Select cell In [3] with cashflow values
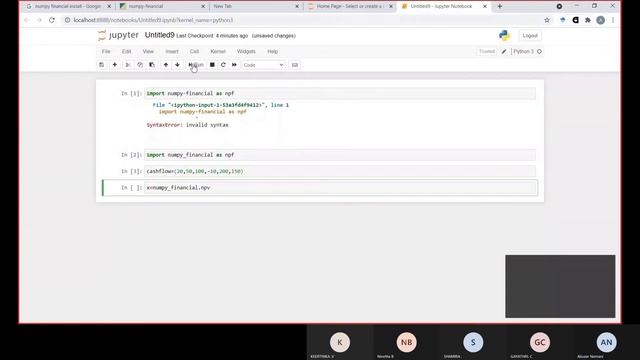Screen dimensions: 640x360 pyautogui.click(x=340, y=171)
